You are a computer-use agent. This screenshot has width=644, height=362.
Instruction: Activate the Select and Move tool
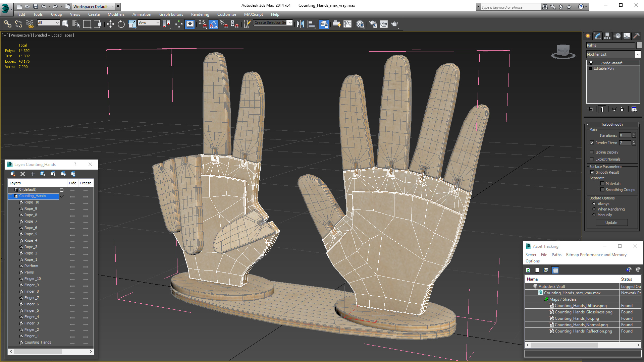110,24
